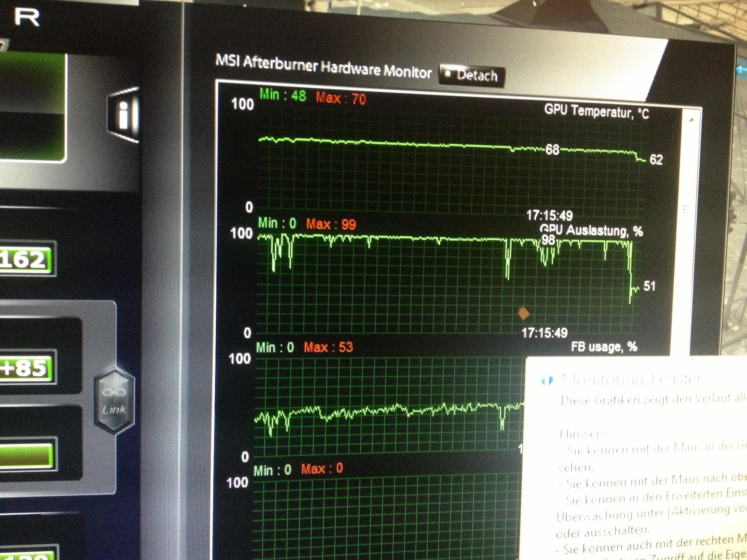747x560 pixels.
Task: Click the Detach button
Action: pos(472,76)
